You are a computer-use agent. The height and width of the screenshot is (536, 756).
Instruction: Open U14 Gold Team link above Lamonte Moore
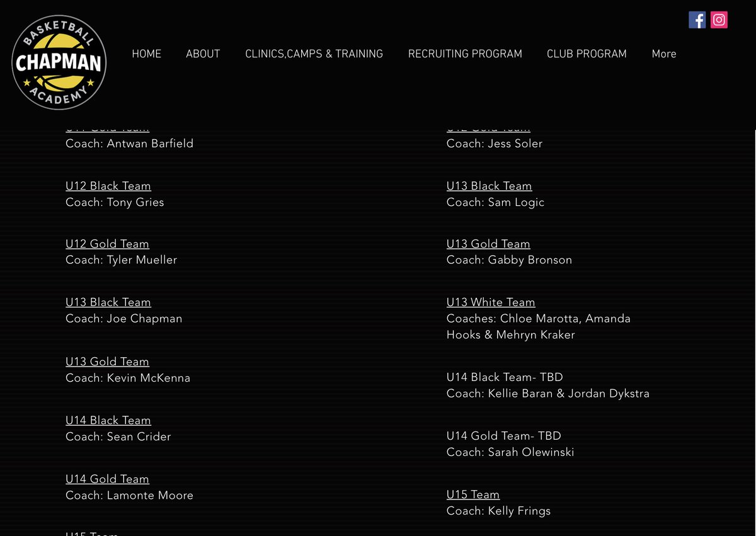click(107, 479)
